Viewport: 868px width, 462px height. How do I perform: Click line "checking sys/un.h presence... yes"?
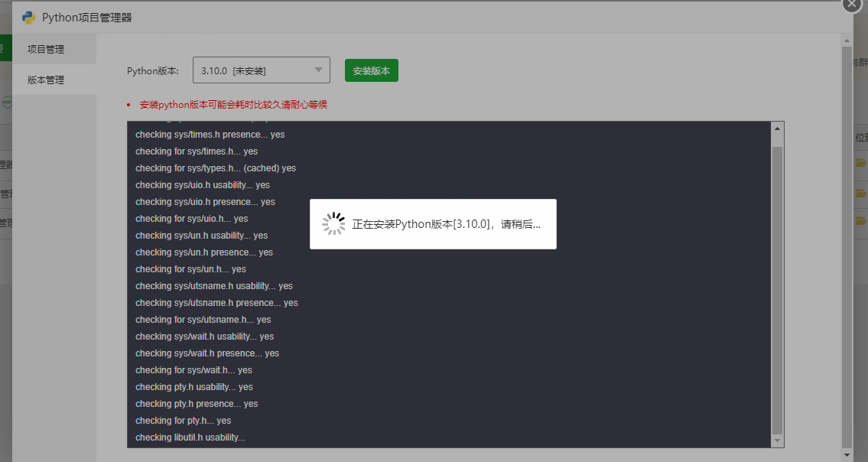tap(204, 252)
